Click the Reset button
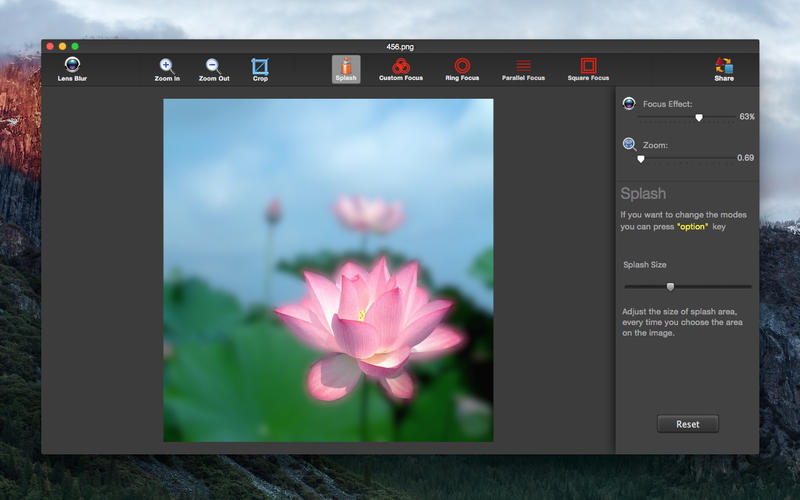 [x=687, y=424]
